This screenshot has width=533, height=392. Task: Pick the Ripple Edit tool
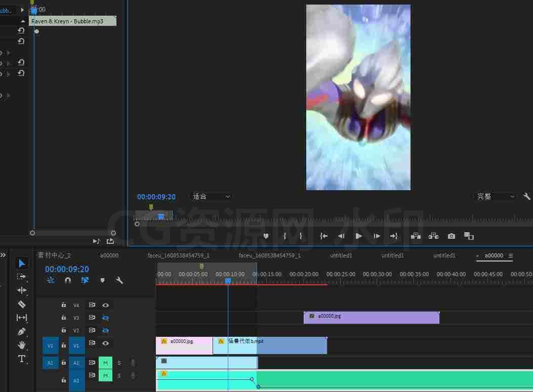(x=21, y=290)
